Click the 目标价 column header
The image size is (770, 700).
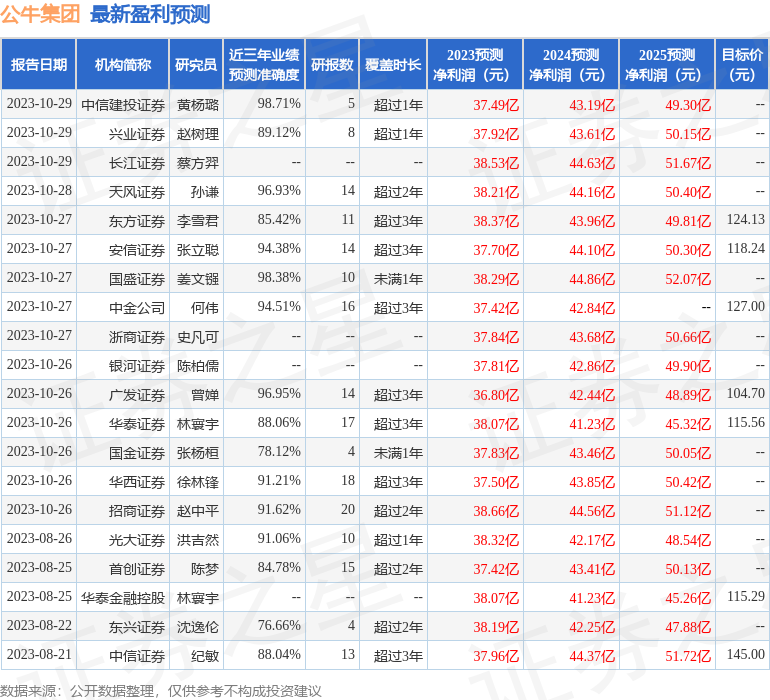coord(742,64)
